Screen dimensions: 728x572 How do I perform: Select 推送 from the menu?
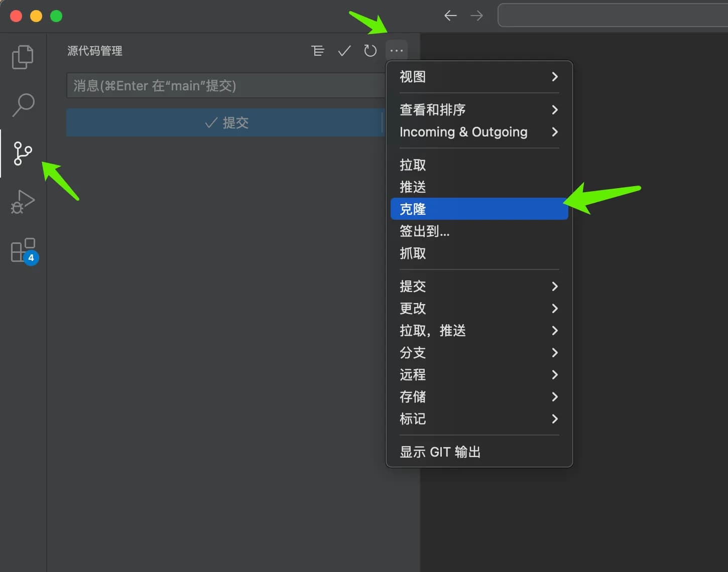tap(479, 187)
